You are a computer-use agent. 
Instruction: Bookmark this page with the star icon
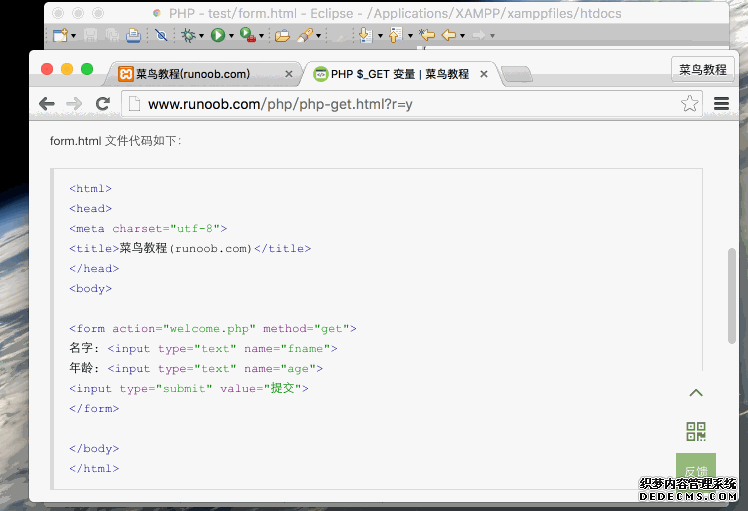pos(689,104)
